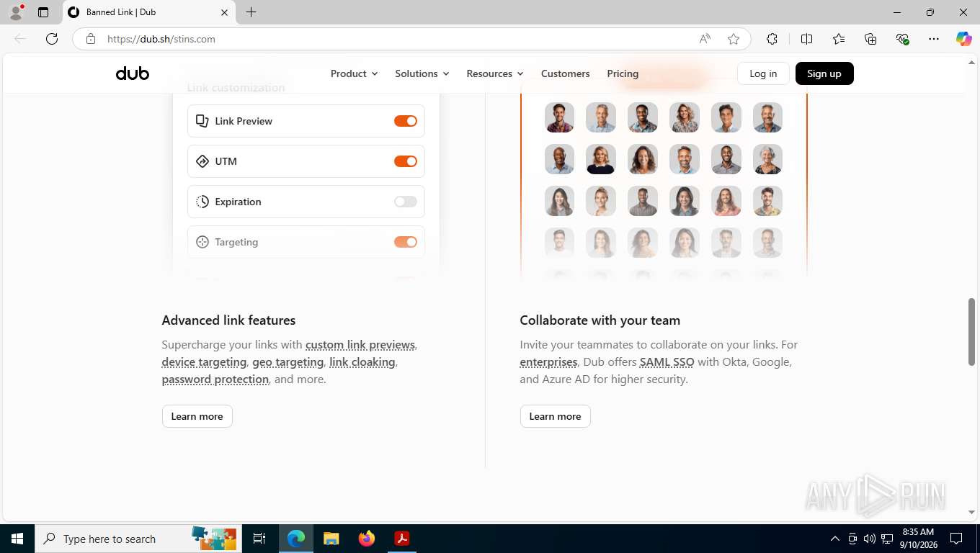This screenshot has width=980, height=553.
Task: Show hidden system tray icons
Action: coord(835,539)
